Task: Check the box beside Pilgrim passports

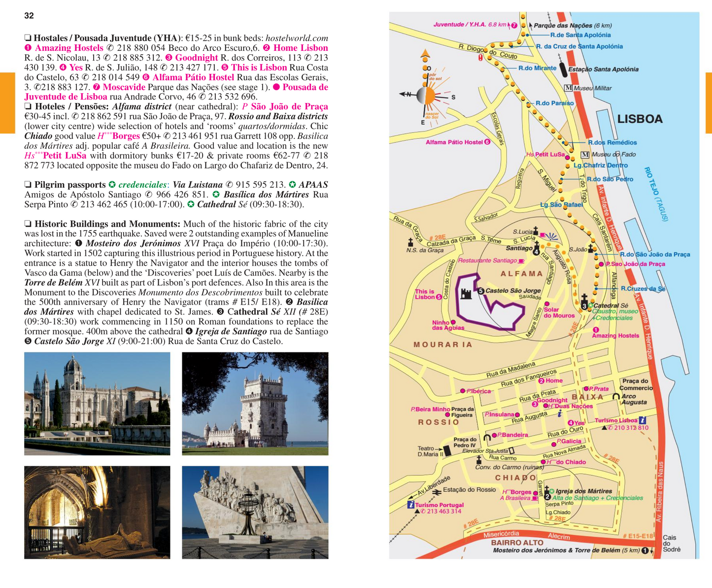Action: pos(28,185)
